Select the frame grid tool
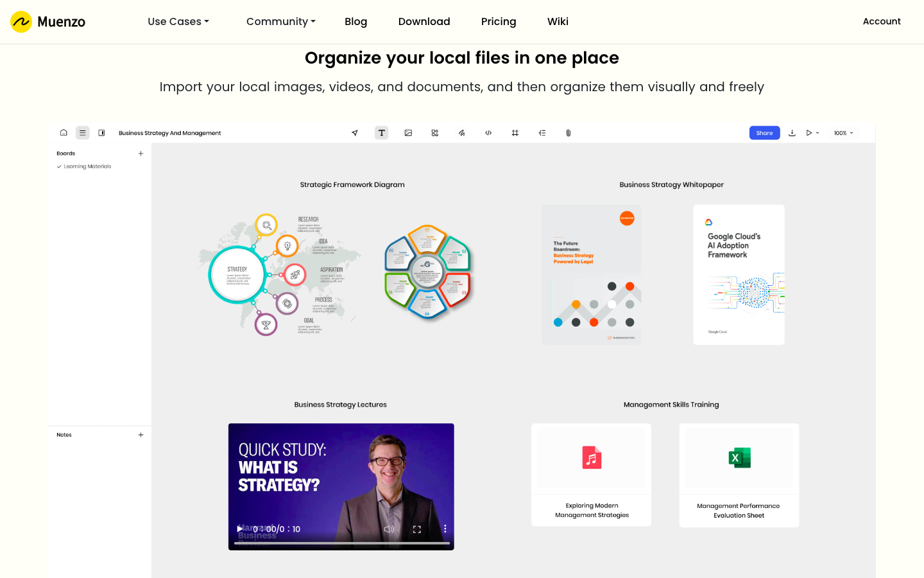 515,133
